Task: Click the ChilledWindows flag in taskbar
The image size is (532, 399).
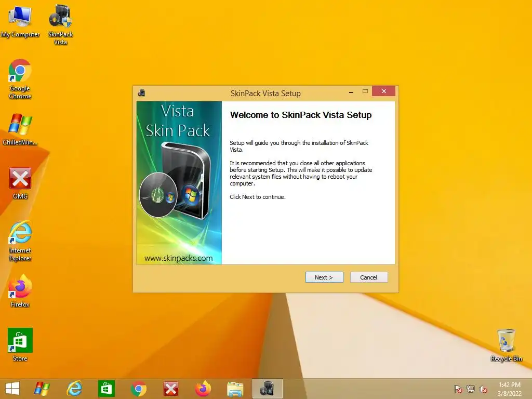Action: pyautogui.click(x=42, y=389)
